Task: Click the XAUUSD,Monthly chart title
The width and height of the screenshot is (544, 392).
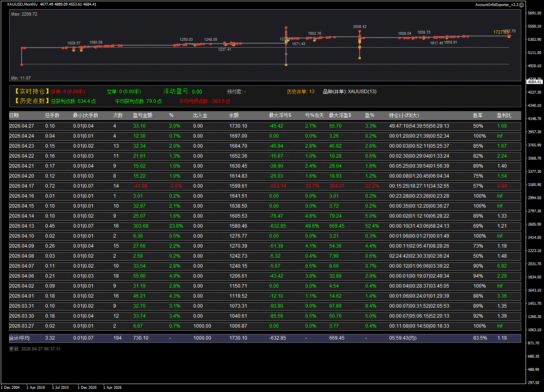Action: coord(22,4)
